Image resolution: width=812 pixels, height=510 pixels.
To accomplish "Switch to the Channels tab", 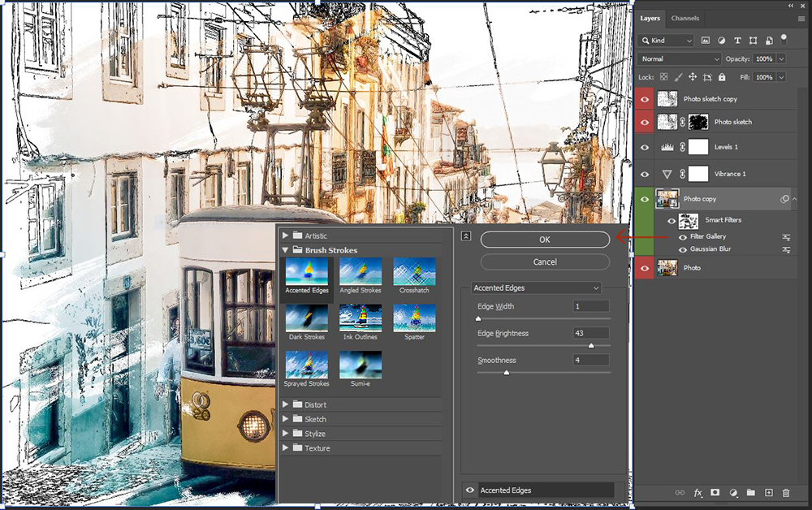I will click(x=685, y=18).
